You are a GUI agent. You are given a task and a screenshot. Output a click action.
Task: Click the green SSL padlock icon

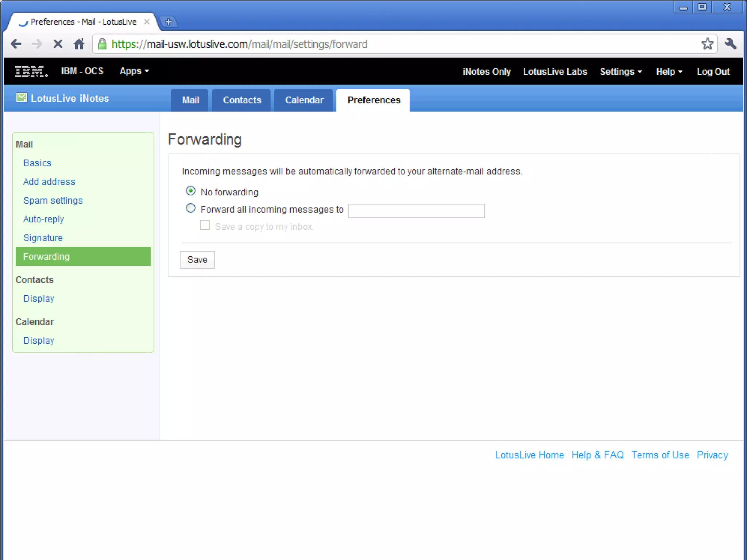[102, 44]
